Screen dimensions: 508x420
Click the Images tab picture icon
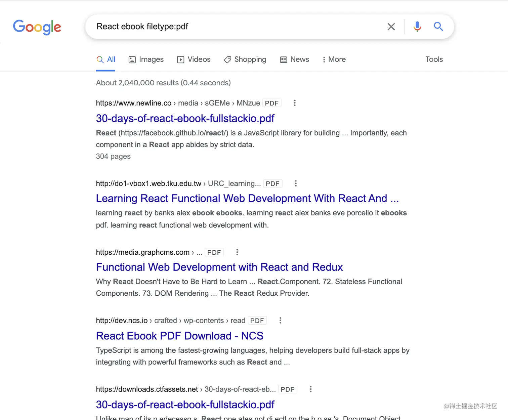(132, 60)
